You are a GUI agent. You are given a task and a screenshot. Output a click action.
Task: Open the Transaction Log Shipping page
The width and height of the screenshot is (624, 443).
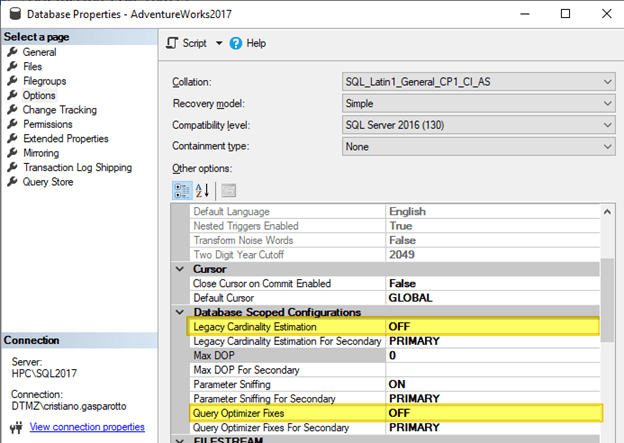(77, 168)
